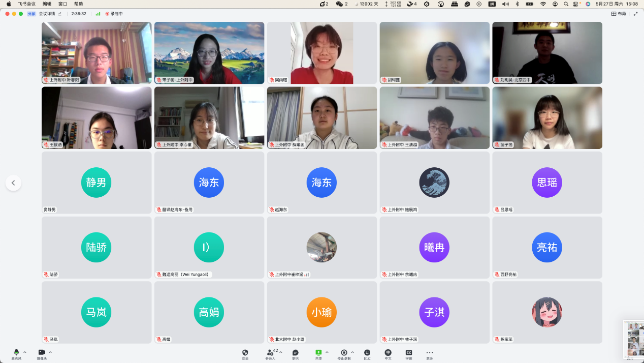Click the 曦冉 purple avatar
The image size is (644, 363).
pyautogui.click(x=434, y=248)
